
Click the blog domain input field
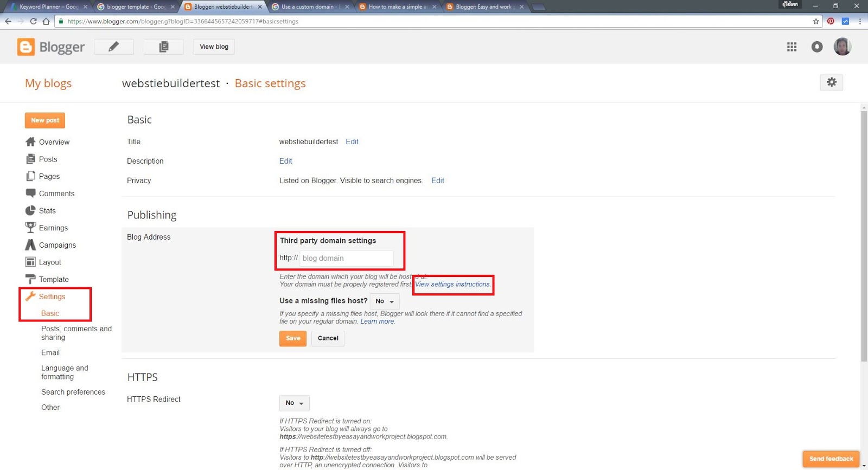click(x=346, y=258)
